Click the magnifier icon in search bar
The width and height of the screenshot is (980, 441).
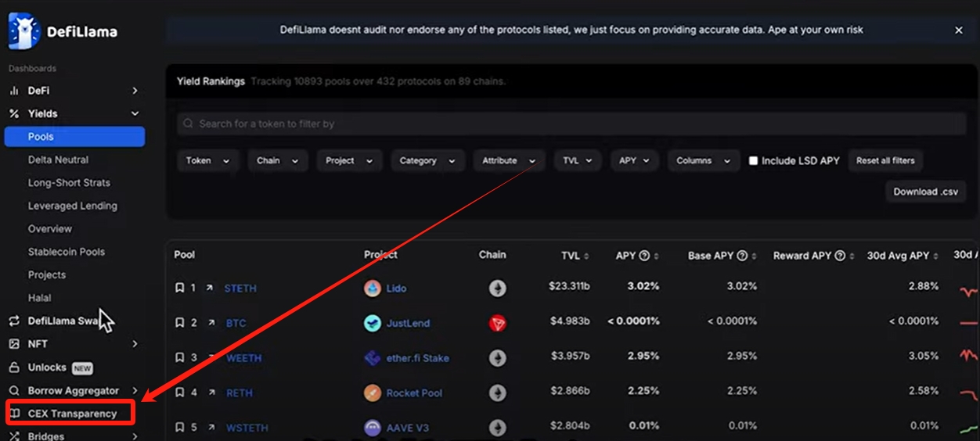[189, 124]
